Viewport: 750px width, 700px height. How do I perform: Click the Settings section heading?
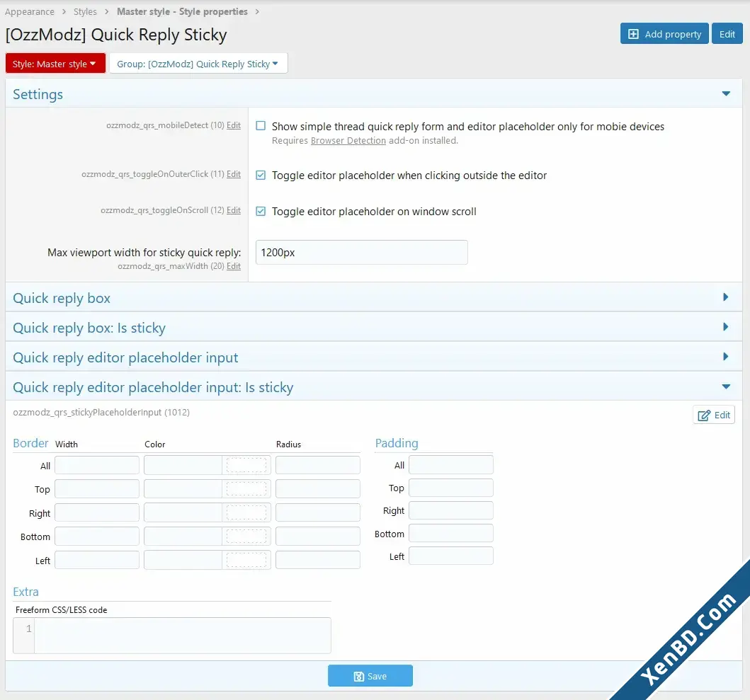coord(38,94)
